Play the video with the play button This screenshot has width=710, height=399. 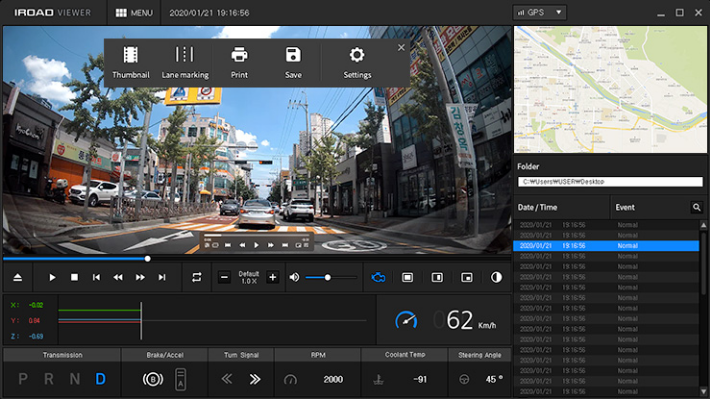pos(52,277)
